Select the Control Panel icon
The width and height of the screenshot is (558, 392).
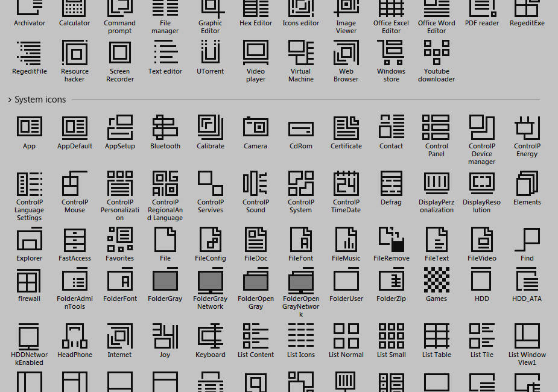point(436,127)
